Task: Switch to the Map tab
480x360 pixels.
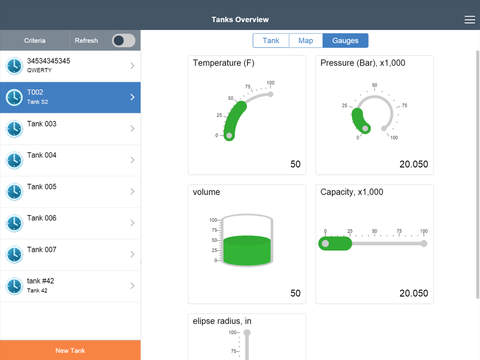Action: [306, 41]
